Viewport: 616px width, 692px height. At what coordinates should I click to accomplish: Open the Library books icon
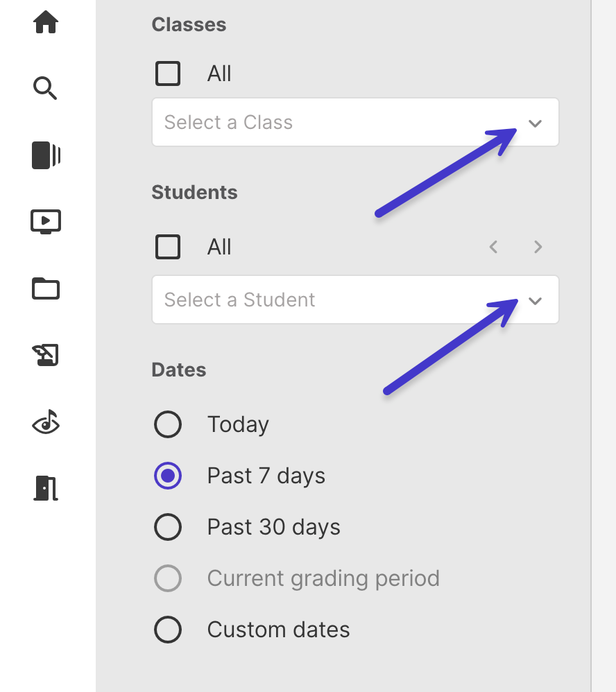click(46, 155)
